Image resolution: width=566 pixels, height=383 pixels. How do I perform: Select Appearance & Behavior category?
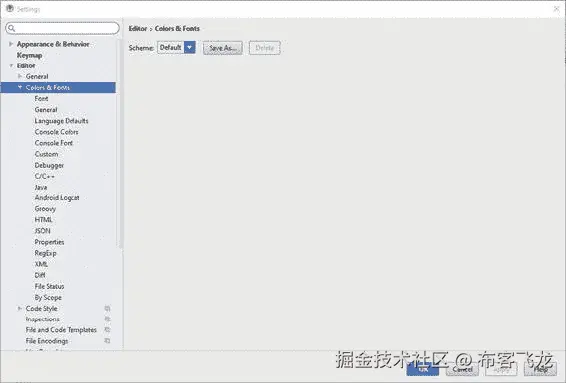point(53,44)
